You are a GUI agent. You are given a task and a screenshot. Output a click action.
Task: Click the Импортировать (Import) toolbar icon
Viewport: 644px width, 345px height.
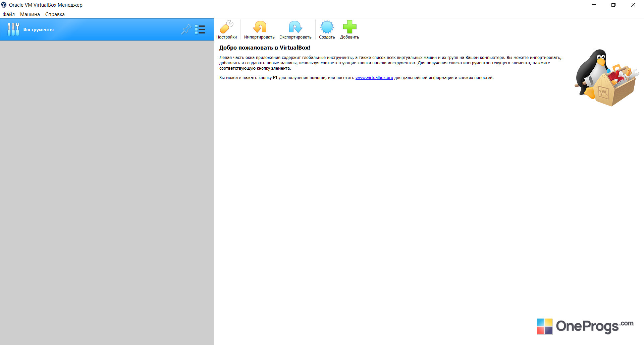coord(259,30)
